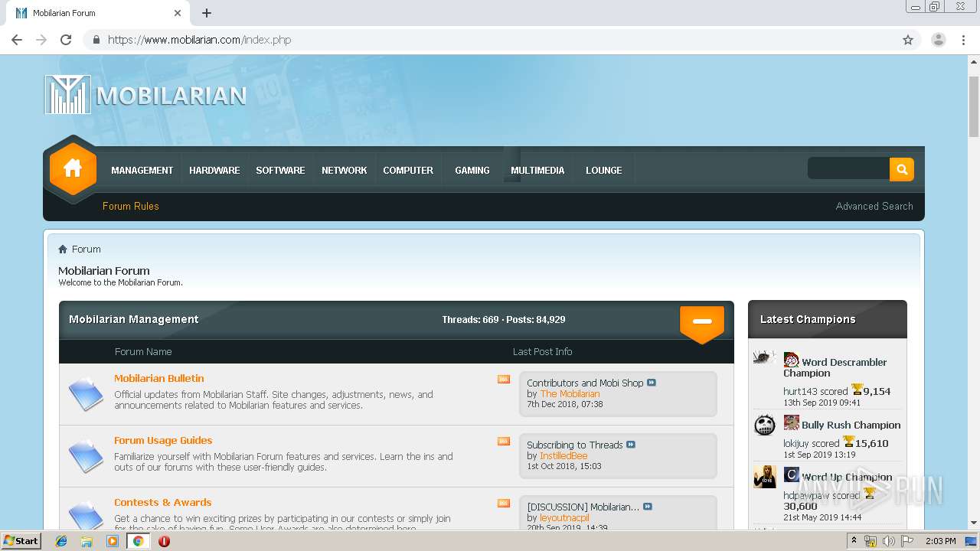Viewport: 980px width, 551px height.
Task: Open the Forum Rules link
Action: pyautogui.click(x=131, y=206)
